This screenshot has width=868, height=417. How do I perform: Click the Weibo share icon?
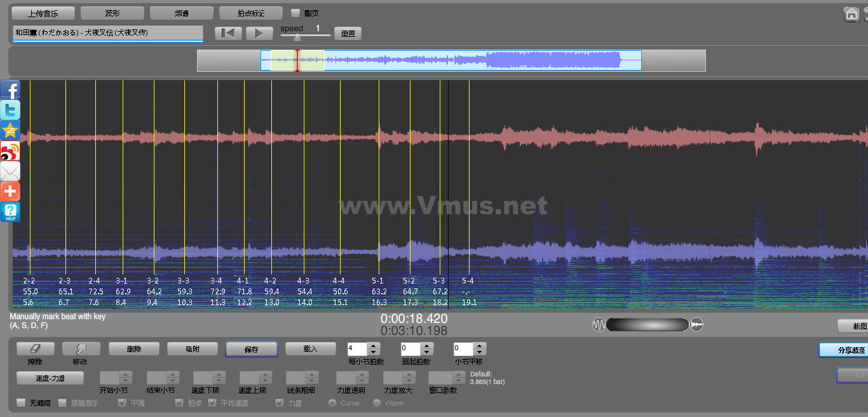coord(10,151)
